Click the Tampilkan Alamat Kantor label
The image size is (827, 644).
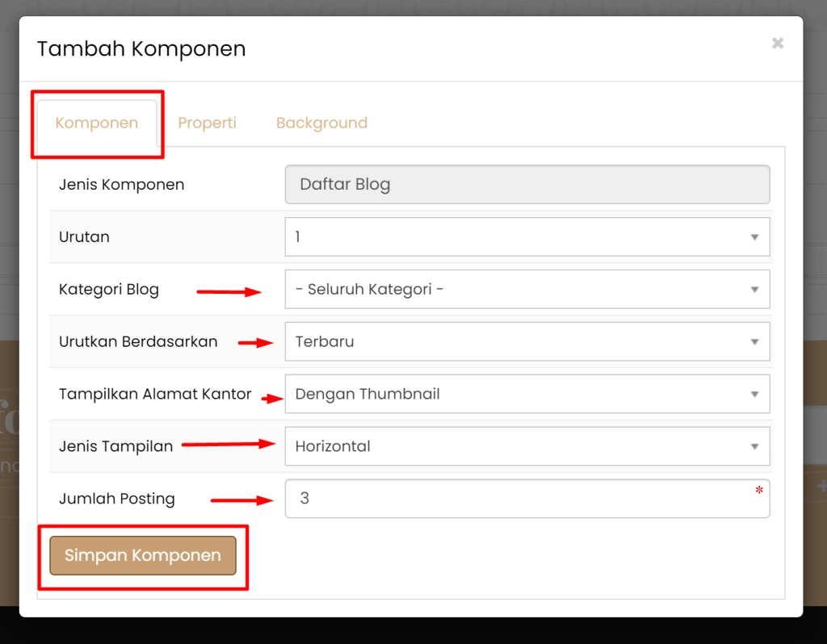pos(155,395)
